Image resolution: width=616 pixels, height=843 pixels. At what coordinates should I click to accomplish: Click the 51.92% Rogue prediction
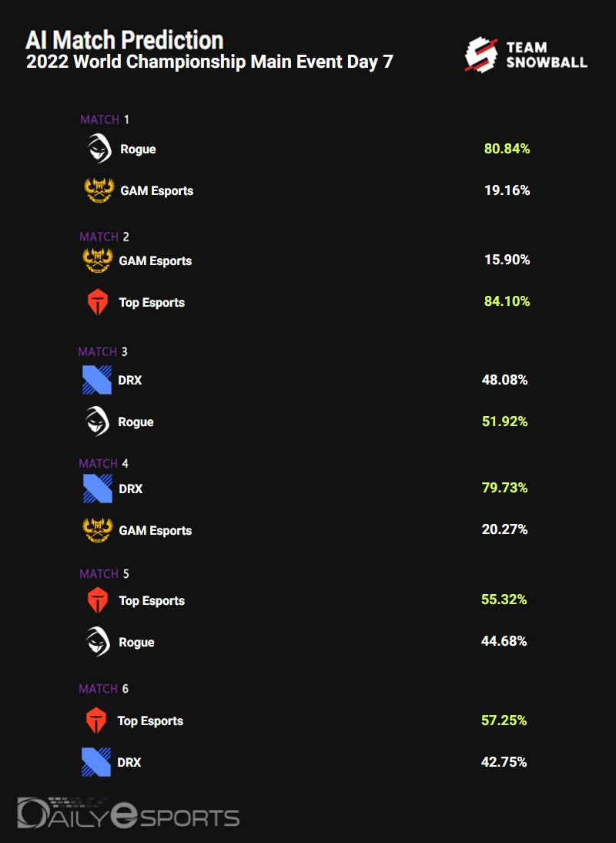[504, 421]
